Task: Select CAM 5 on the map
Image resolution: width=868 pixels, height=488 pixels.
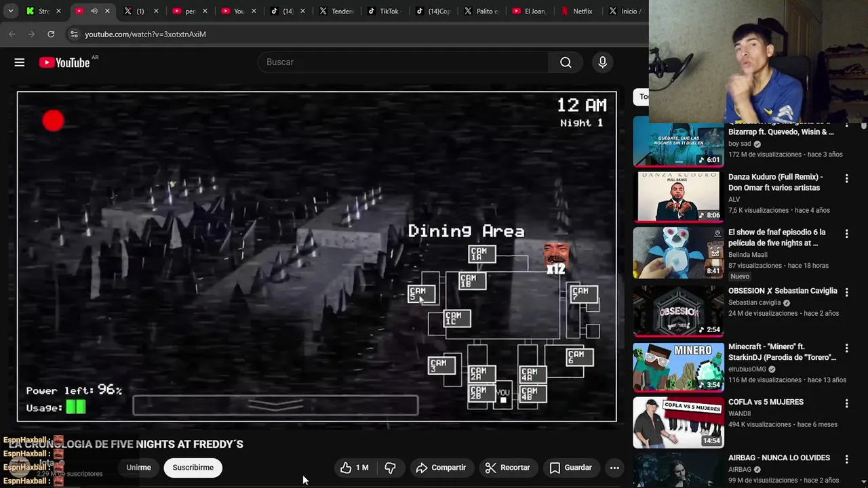Action: (421, 293)
